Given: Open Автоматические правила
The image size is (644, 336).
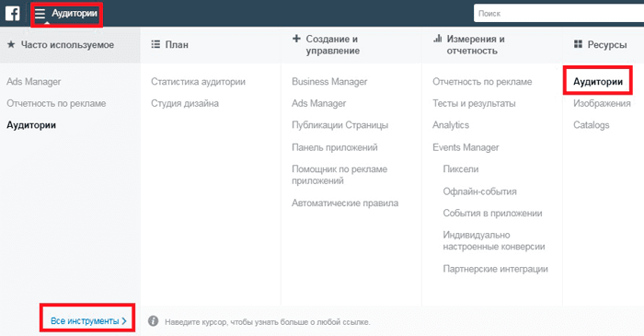Looking at the screenshot, I should click(x=345, y=203).
